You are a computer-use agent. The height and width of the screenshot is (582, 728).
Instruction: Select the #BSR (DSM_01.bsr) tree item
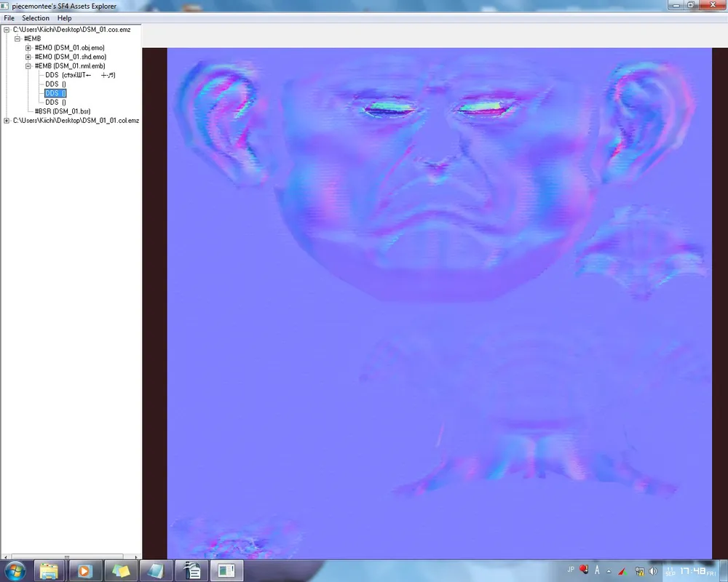[62, 111]
